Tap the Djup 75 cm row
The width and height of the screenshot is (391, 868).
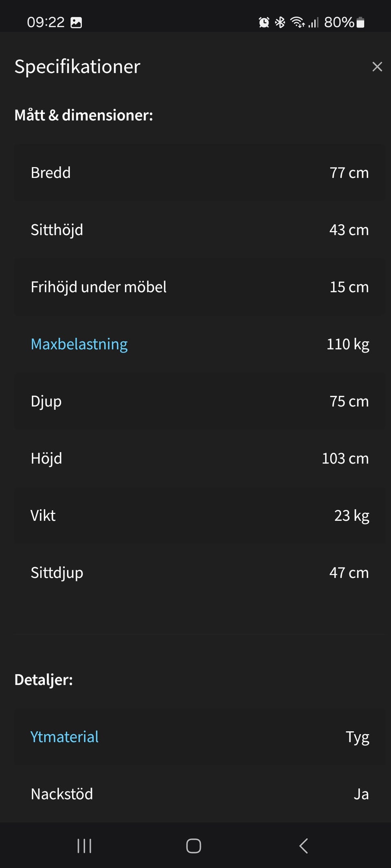point(200,401)
